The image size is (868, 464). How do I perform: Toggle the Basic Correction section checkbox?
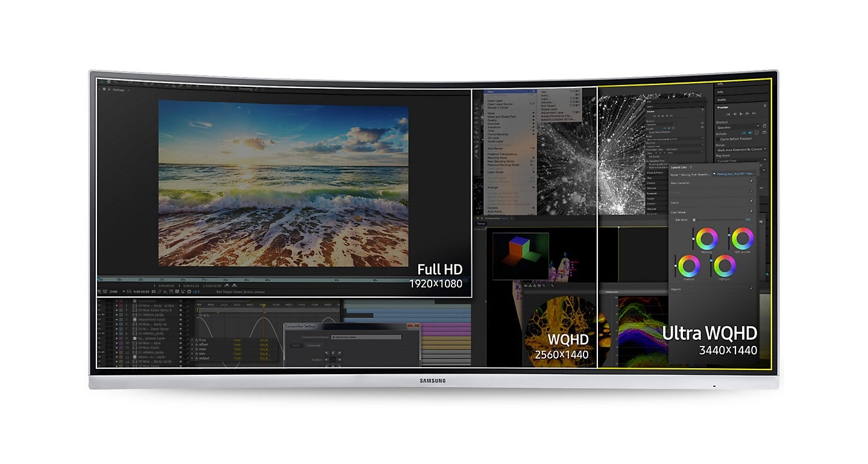pyautogui.click(x=751, y=180)
